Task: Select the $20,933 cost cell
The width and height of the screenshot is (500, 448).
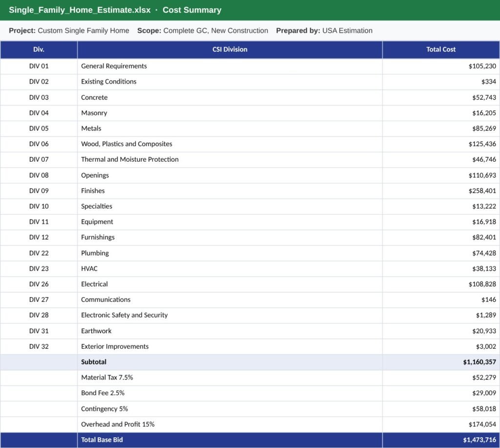Action: [x=441, y=331]
